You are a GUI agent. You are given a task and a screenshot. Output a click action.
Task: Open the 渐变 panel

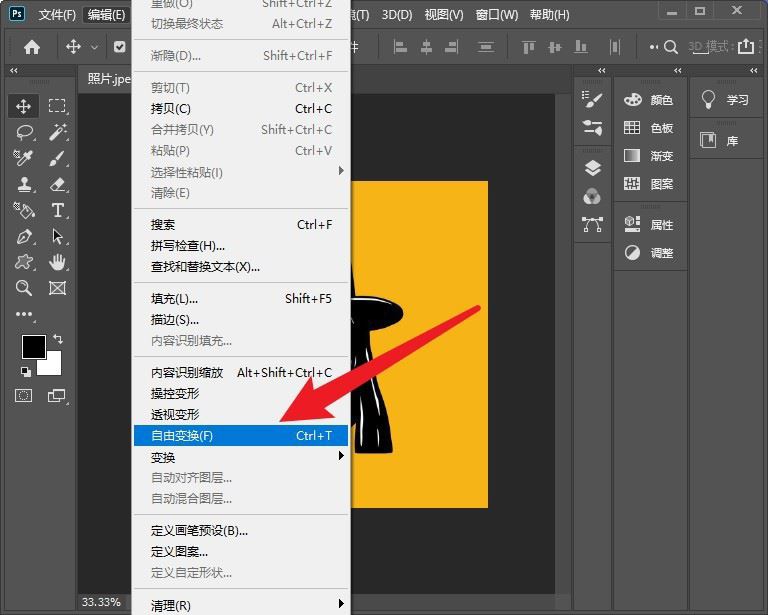pos(648,156)
